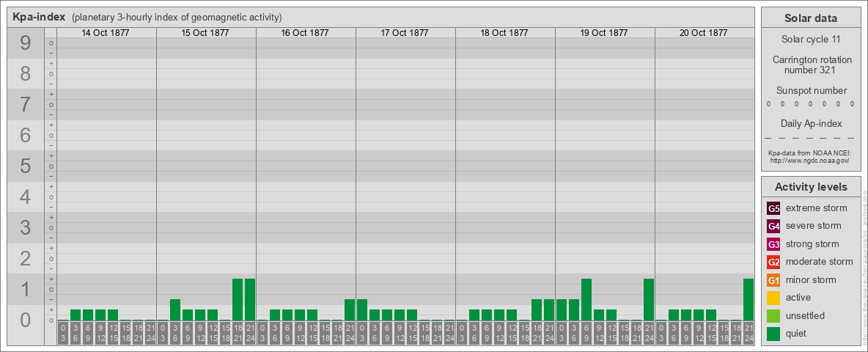Click the 15 Oct 3-6 hour green bar
This screenshot has width=868, height=352.
click(175, 310)
